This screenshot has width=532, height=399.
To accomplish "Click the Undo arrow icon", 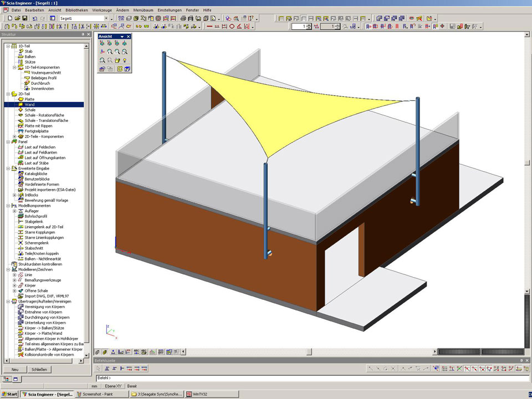I will pyautogui.click(x=34, y=18).
